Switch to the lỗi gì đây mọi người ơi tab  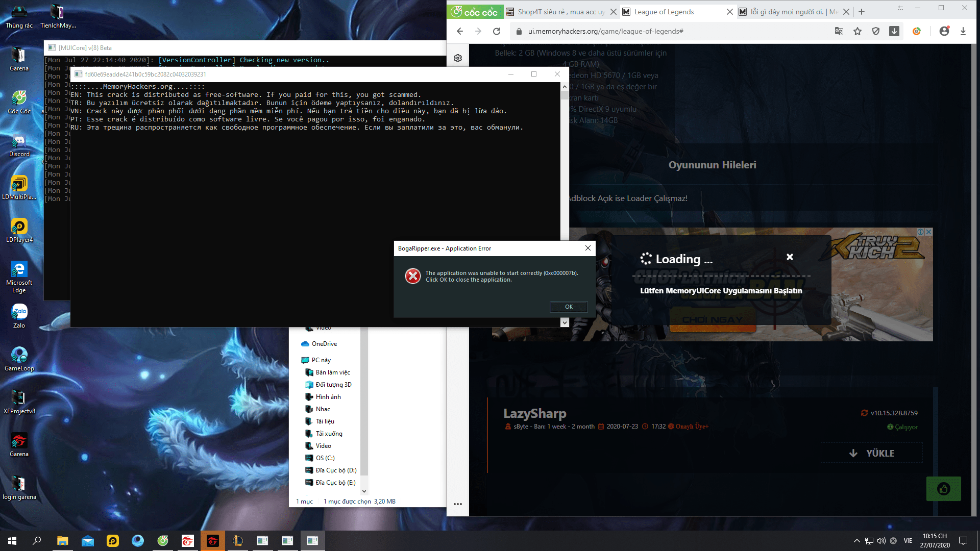coord(794,12)
